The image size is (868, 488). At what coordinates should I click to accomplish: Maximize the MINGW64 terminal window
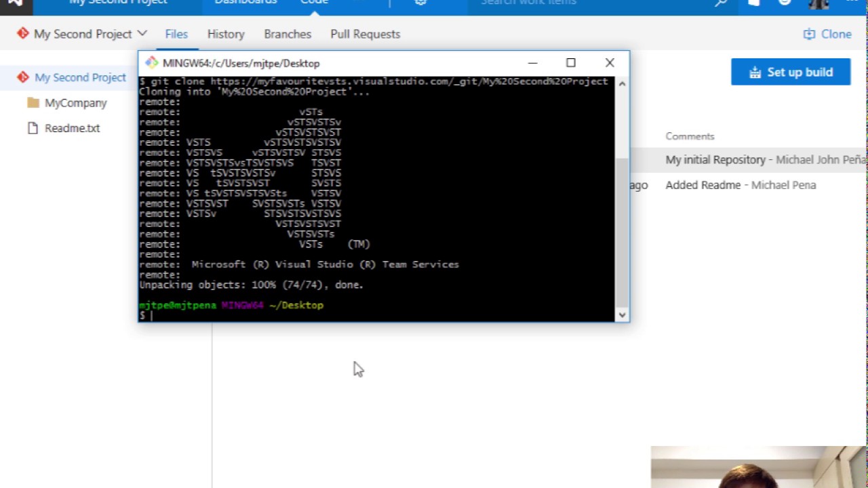571,63
